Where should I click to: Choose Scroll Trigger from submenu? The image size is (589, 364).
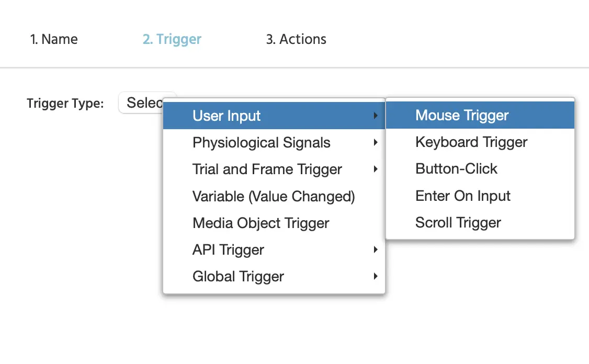(x=458, y=223)
